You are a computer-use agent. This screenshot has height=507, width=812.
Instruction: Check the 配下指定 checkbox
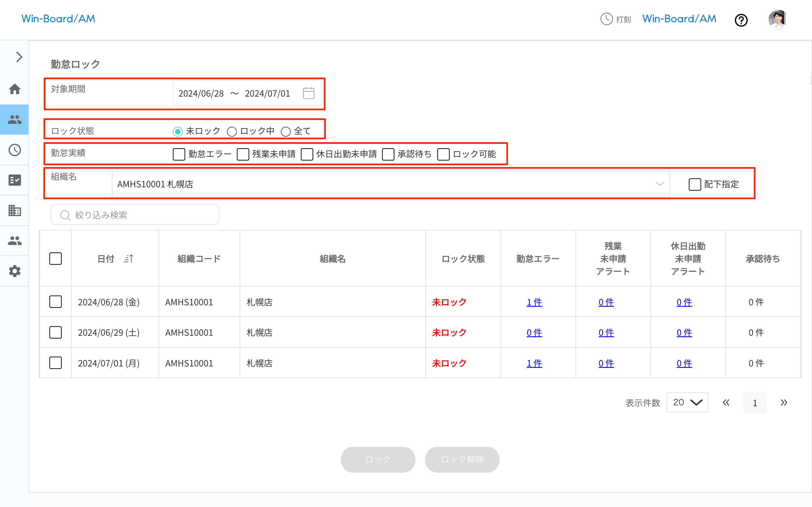click(694, 184)
